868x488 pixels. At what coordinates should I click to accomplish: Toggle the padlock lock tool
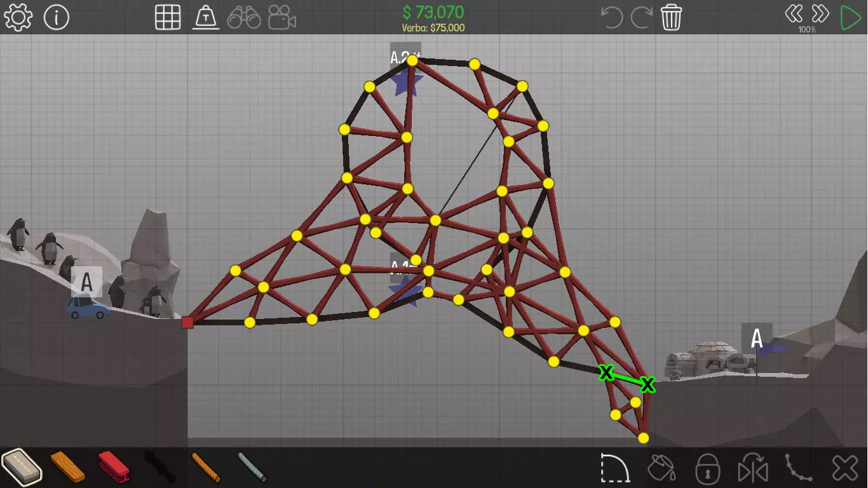tap(707, 468)
